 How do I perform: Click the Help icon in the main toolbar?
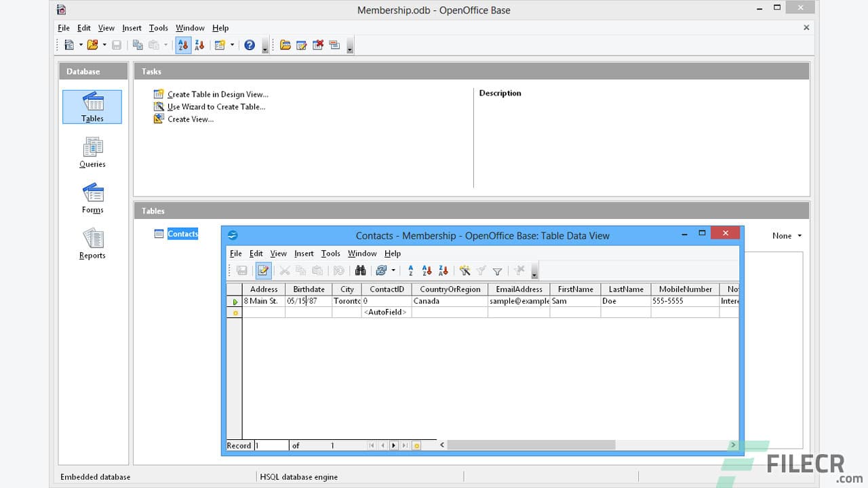[250, 45]
